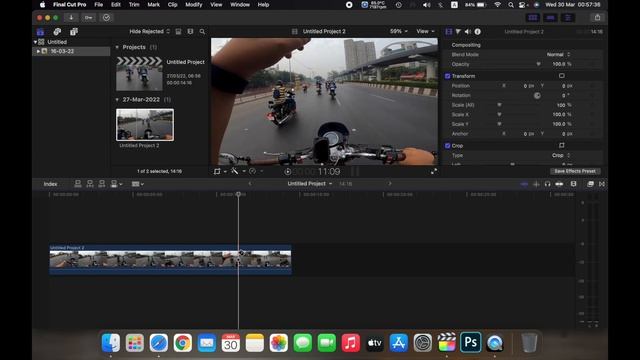Enter viewer full screen playback
The width and height of the screenshot is (640, 360).
pyautogui.click(x=434, y=171)
